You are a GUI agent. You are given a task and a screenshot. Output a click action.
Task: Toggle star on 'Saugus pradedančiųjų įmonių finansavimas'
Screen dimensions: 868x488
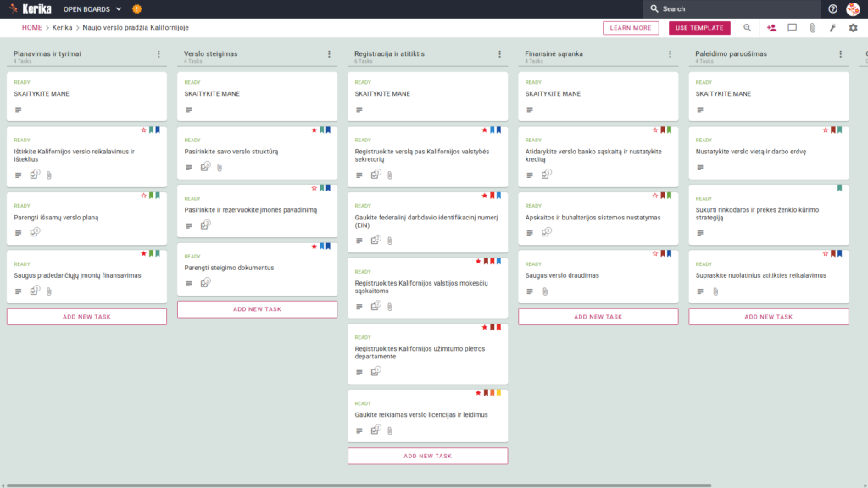point(144,253)
